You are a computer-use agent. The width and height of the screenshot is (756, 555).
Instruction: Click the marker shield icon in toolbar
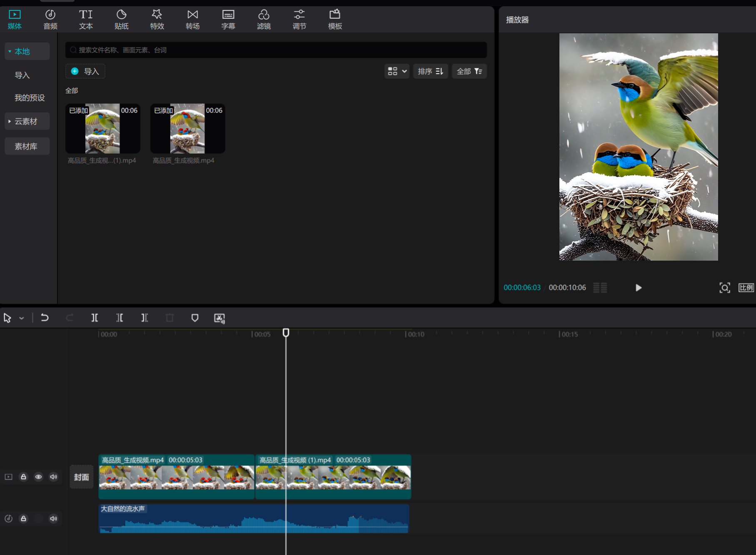click(195, 318)
